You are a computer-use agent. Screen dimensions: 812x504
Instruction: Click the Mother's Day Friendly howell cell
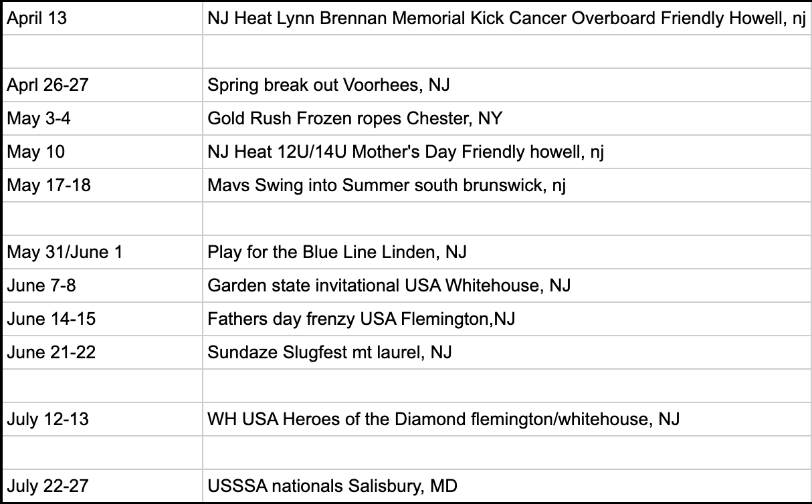pos(506,152)
